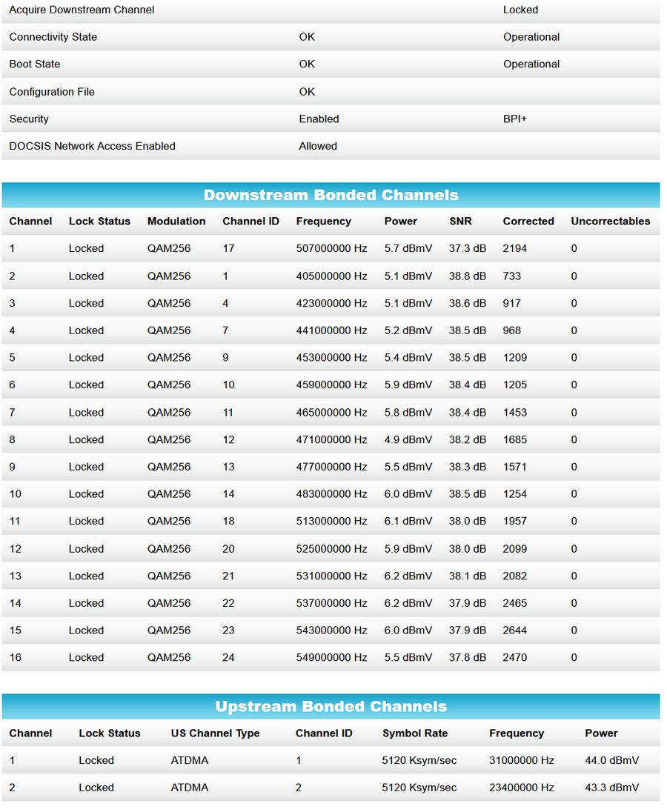The width and height of the screenshot is (667, 812).
Task: Click the 5.7 dBmV power value
Action: 408,249
